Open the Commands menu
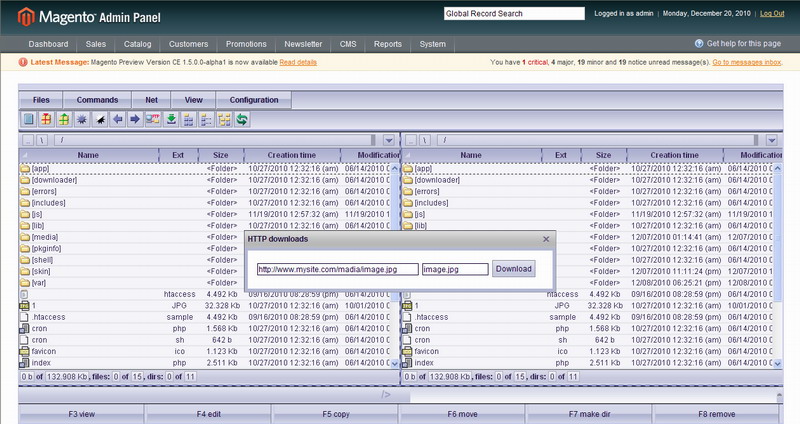The width and height of the screenshot is (800, 424). pyautogui.click(x=97, y=100)
